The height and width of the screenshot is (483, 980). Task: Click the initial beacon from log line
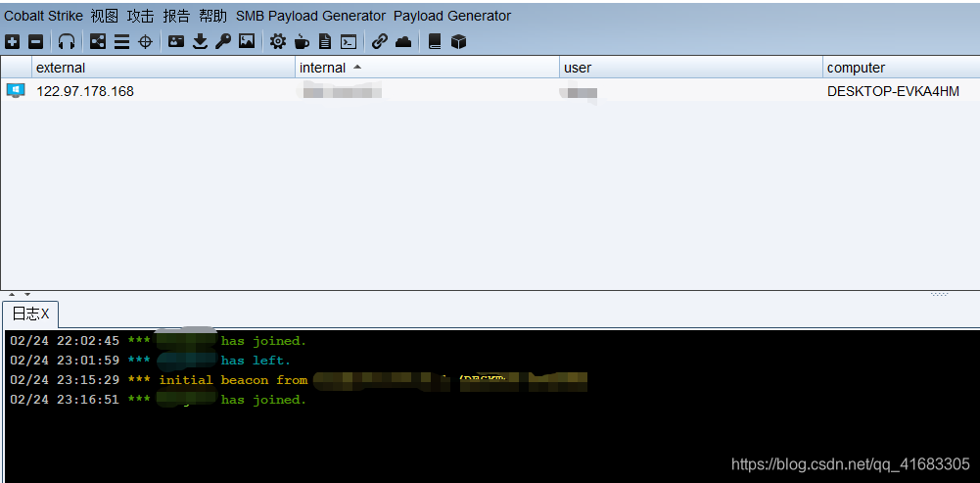point(299,380)
